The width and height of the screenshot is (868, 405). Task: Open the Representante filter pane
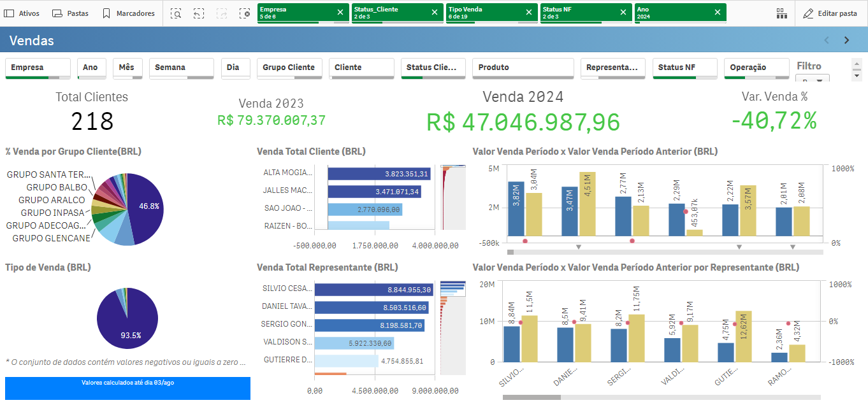point(613,67)
